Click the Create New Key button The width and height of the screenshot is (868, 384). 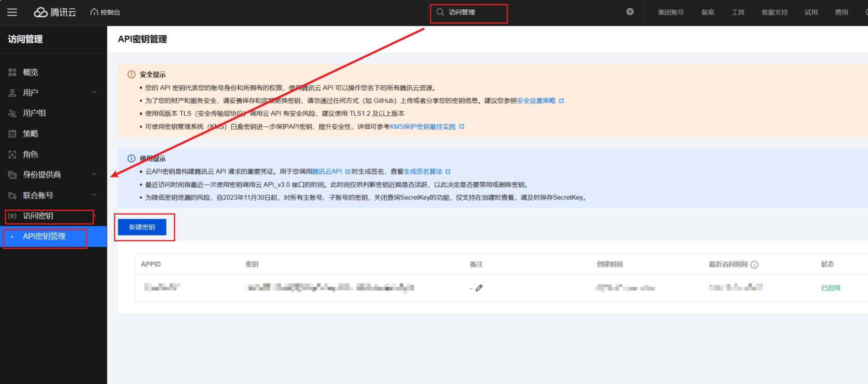pos(142,227)
